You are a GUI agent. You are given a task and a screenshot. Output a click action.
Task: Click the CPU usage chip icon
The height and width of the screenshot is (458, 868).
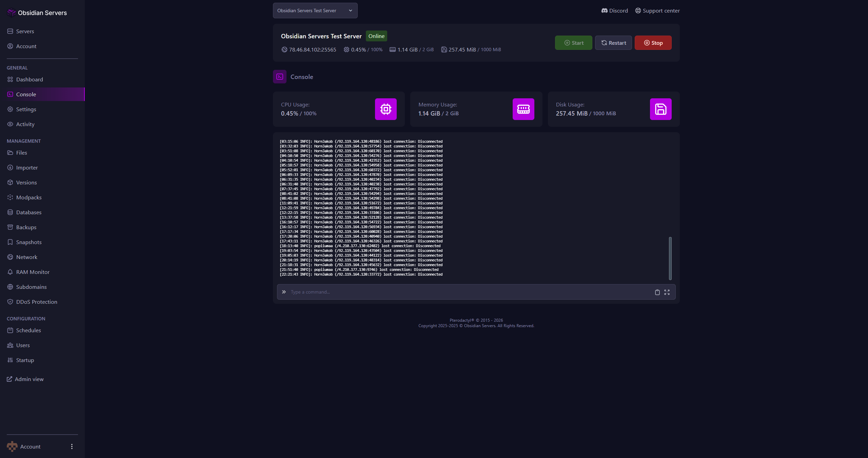pos(386,109)
